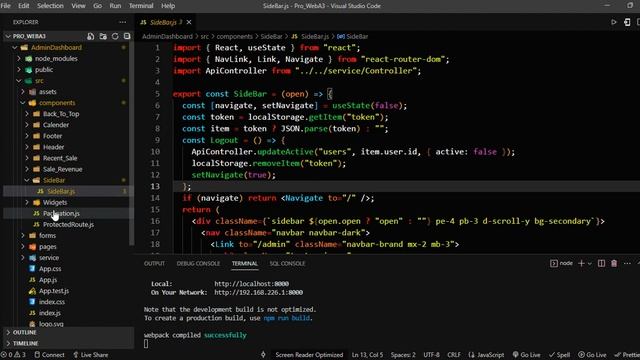Click Connect in status bar
The height and width of the screenshot is (360, 640).
click(x=49, y=355)
